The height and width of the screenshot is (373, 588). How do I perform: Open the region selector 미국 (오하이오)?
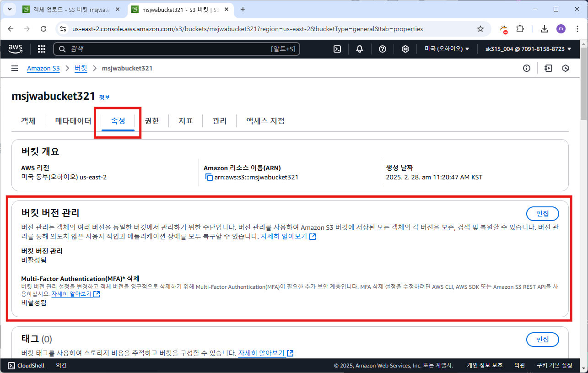coord(447,49)
